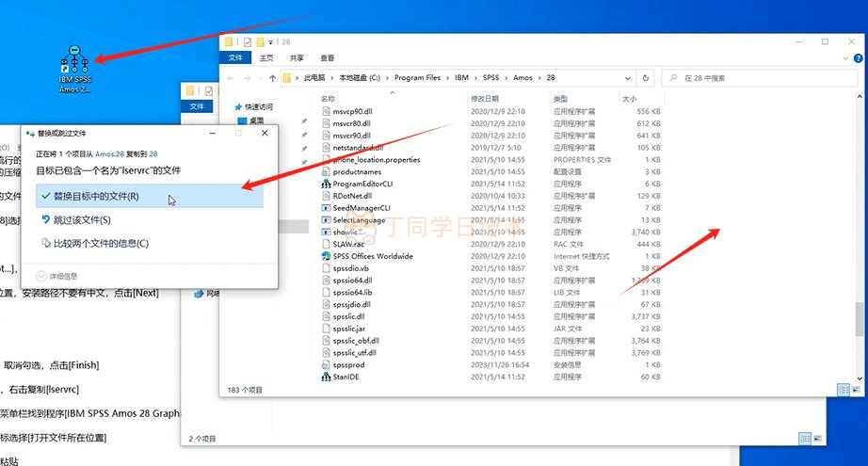Select the spssprod setup info icon
The height and width of the screenshot is (466, 868).
(326, 364)
